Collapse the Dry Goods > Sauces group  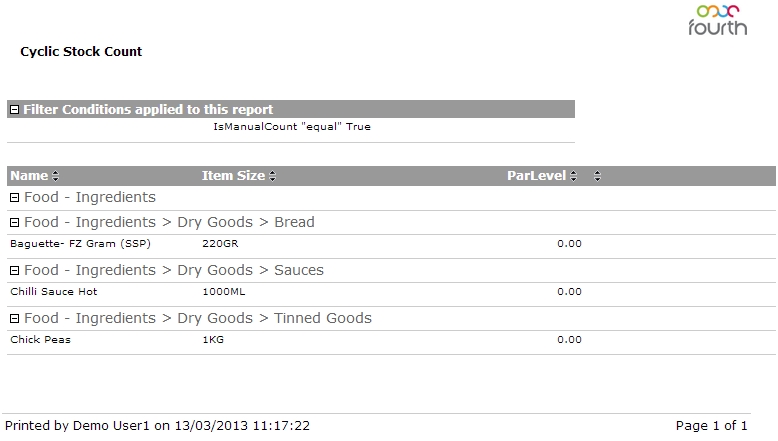[15, 270]
